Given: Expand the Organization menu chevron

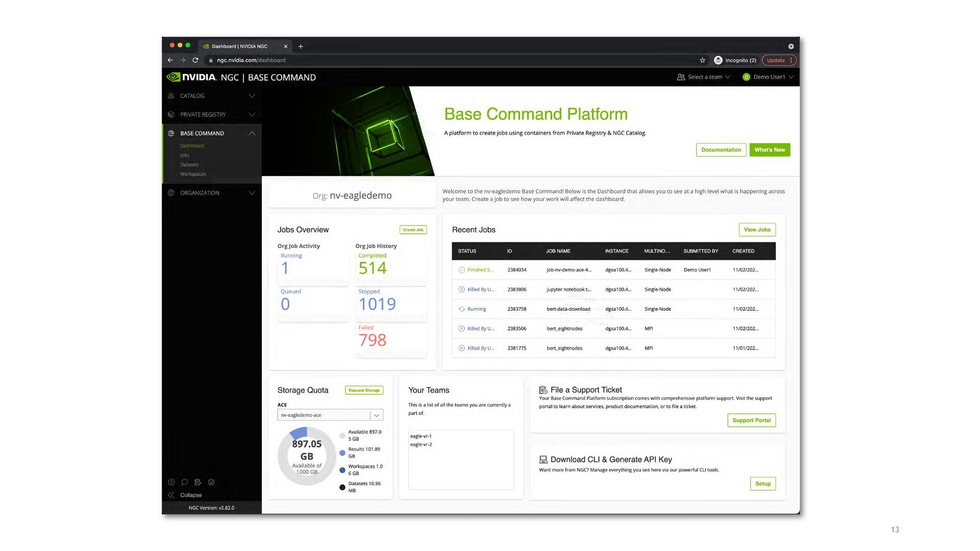Looking at the screenshot, I should pos(252,193).
